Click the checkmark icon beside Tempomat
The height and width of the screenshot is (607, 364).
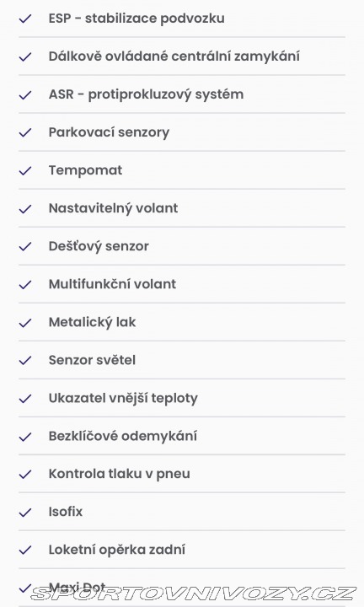(x=25, y=170)
